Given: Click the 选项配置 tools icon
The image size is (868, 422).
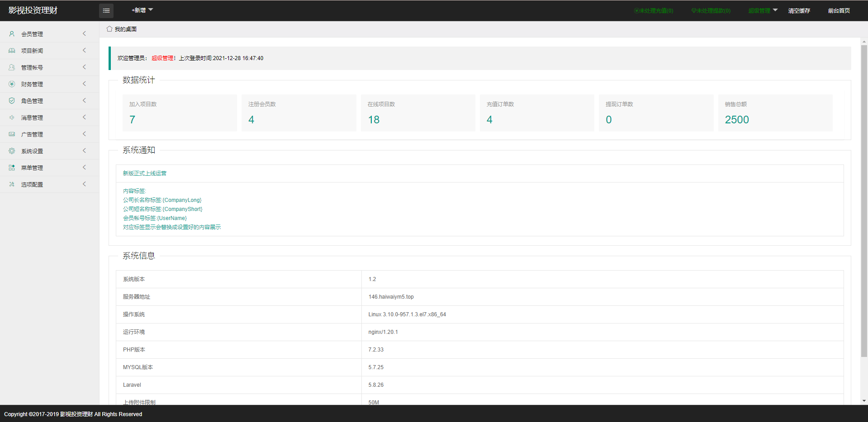Looking at the screenshot, I should (x=12, y=184).
